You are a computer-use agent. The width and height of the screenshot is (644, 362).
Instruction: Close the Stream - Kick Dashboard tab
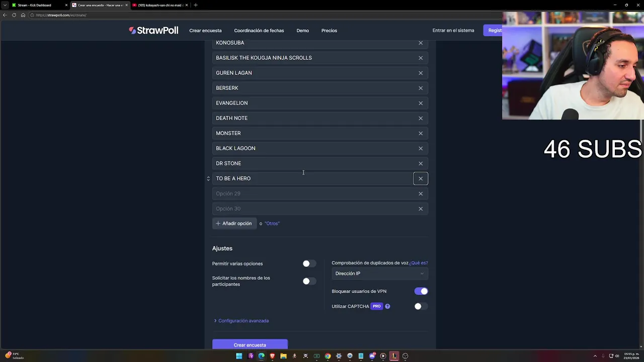66,5
